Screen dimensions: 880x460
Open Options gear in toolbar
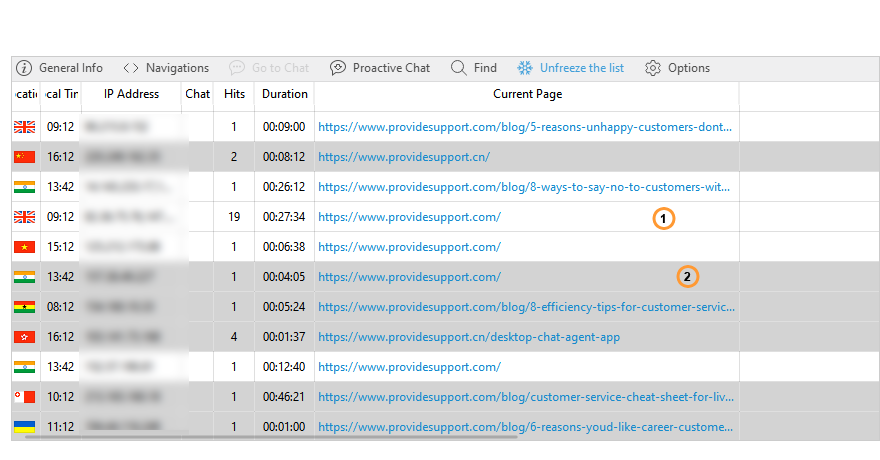tap(653, 68)
